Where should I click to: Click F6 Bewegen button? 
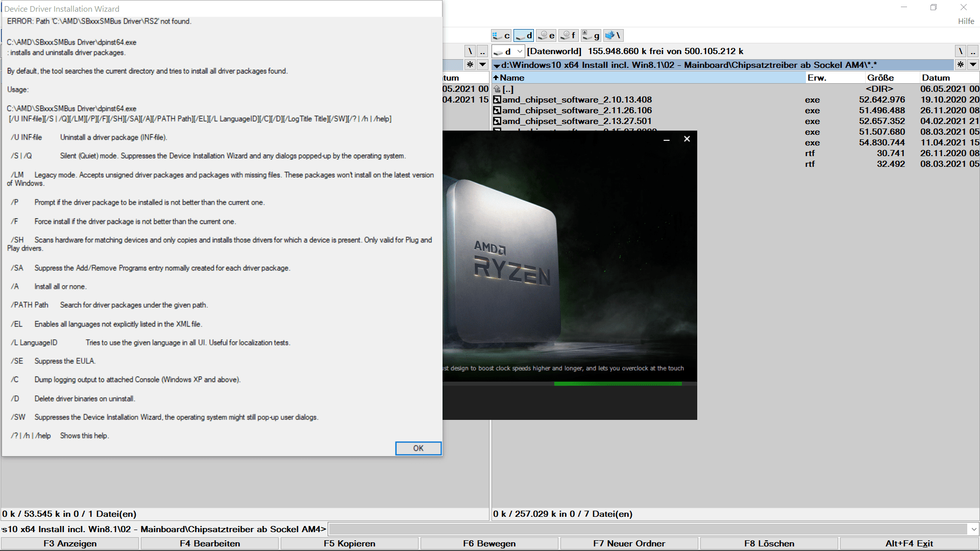489,543
